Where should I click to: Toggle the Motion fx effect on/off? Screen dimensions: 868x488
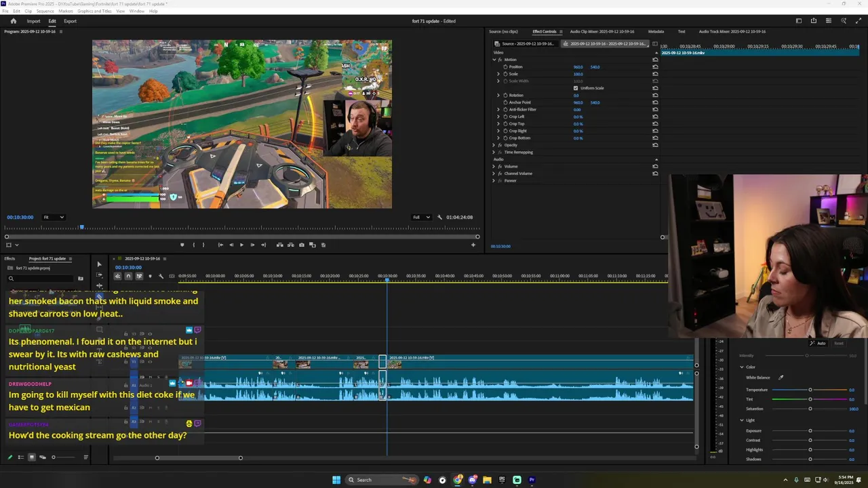(x=500, y=60)
